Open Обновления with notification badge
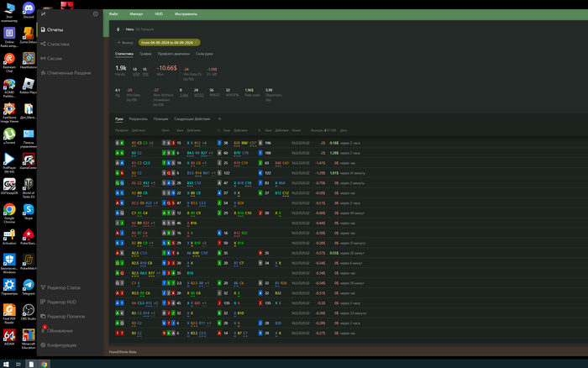 (60, 330)
